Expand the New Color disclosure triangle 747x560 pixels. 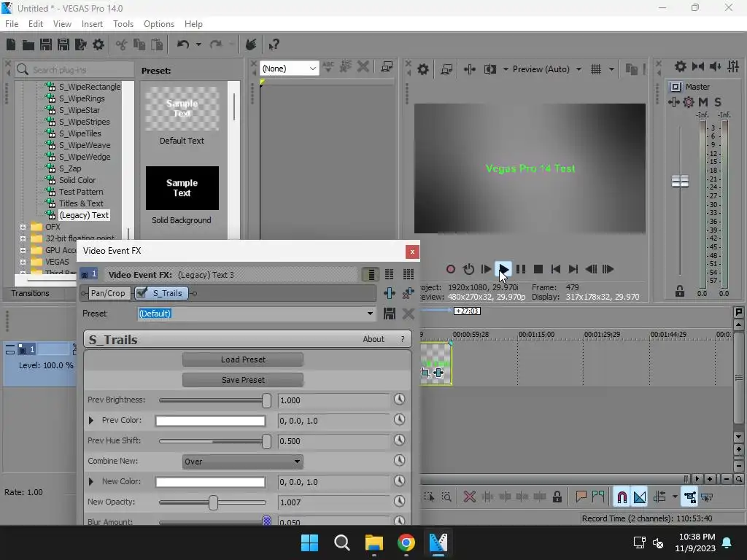[x=91, y=482]
